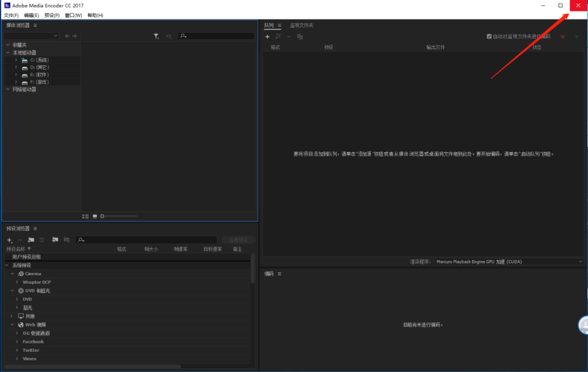Open the 编码 panel menu icon
Image resolution: width=588 pixels, height=372 pixels.
[279, 274]
